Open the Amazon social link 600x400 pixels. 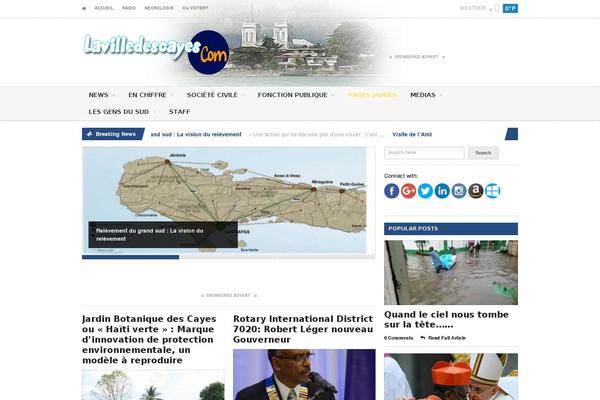[476, 191]
